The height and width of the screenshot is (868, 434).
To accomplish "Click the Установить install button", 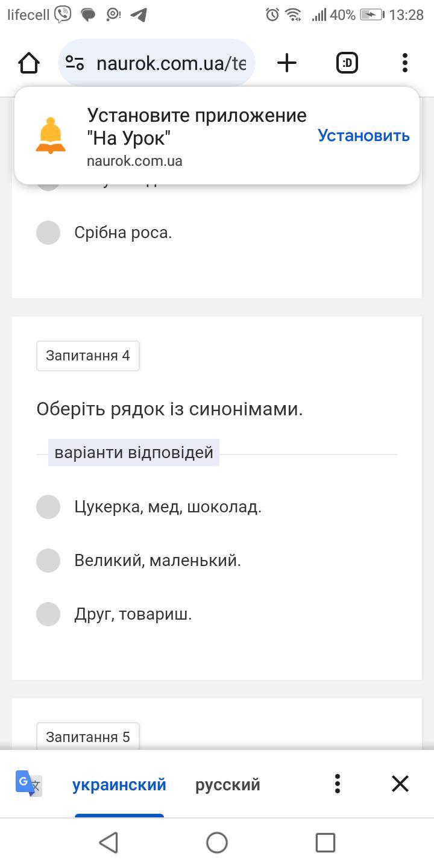I will point(363,136).
